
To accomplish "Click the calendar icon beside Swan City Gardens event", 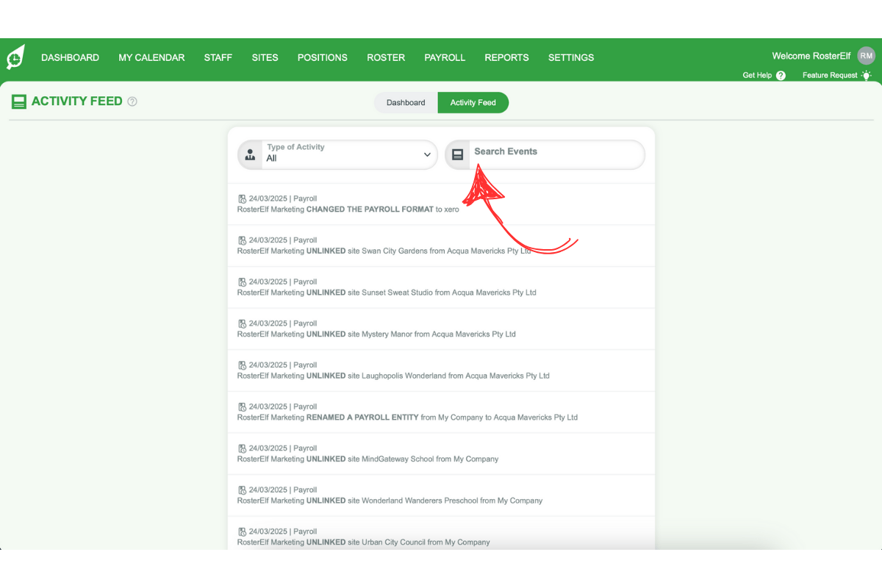I will tap(242, 240).
